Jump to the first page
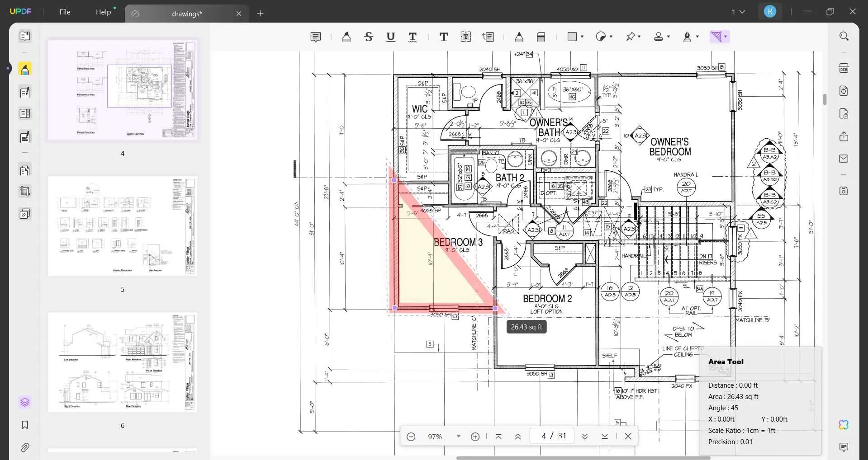Viewport: 868px width, 460px height. coord(498,437)
